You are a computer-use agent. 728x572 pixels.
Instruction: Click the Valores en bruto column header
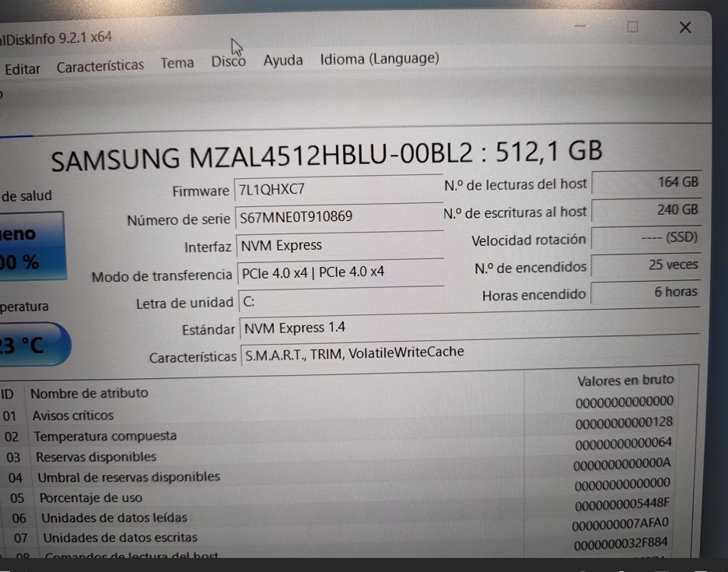625,381
